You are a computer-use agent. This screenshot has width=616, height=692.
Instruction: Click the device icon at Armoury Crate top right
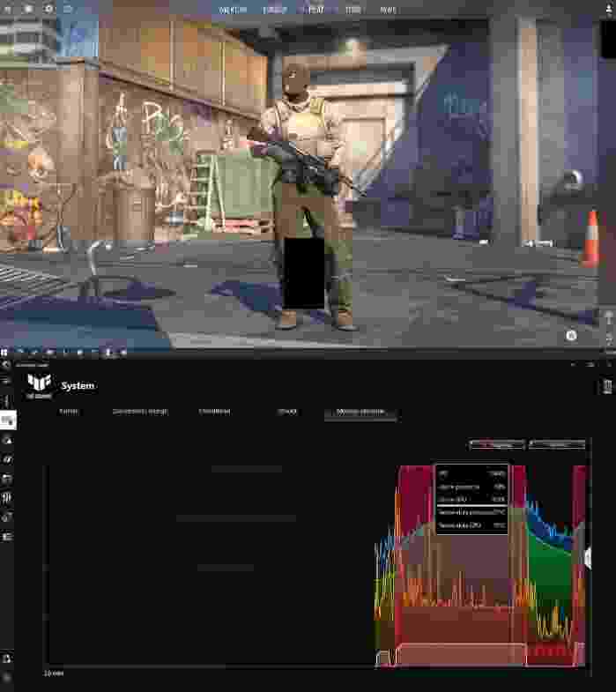pos(607,386)
